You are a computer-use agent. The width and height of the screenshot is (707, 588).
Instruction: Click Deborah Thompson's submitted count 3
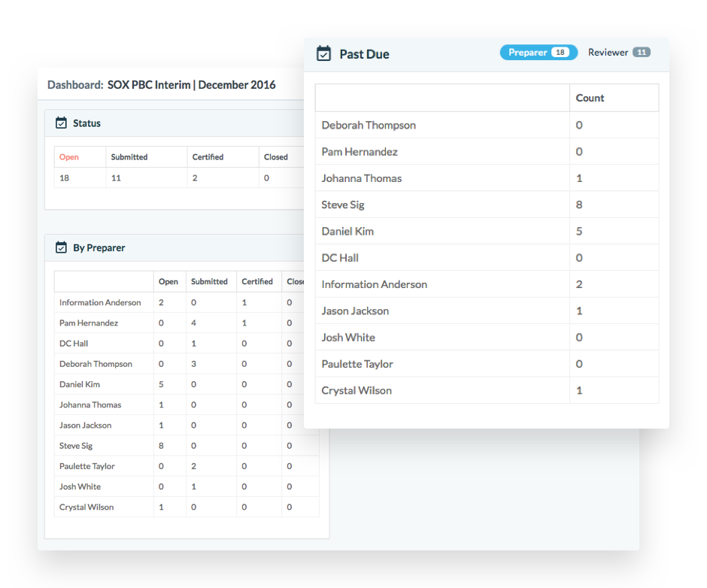(x=193, y=364)
